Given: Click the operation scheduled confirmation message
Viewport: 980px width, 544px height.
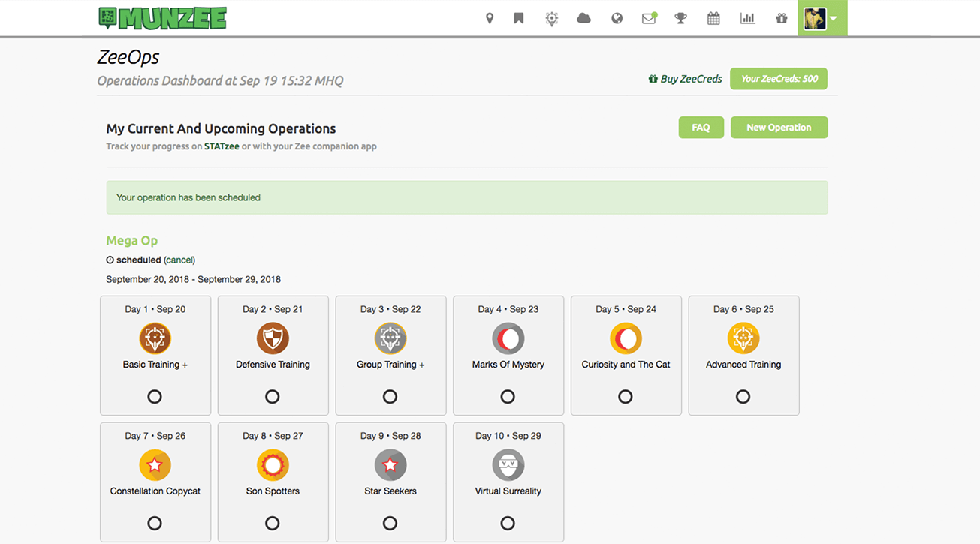Looking at the screenshot, I should [x=467, y=197].
